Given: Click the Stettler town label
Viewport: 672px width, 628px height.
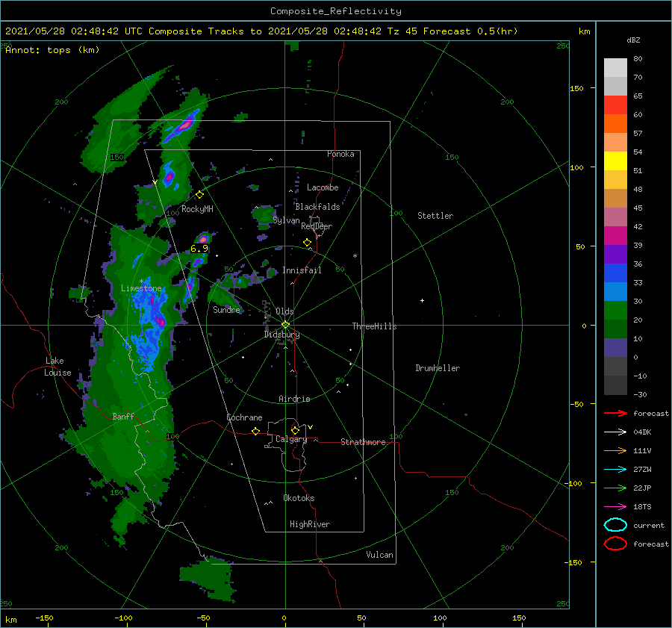Looking at the screenshot, I should (x=435, y=216).
